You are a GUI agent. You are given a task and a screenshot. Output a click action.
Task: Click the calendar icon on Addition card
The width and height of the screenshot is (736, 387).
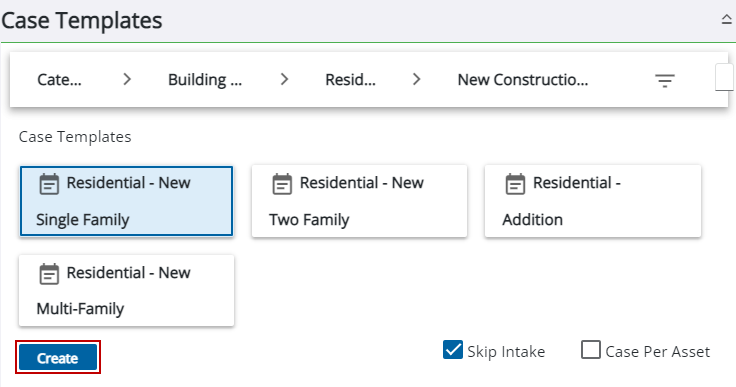tap(515, 184)
